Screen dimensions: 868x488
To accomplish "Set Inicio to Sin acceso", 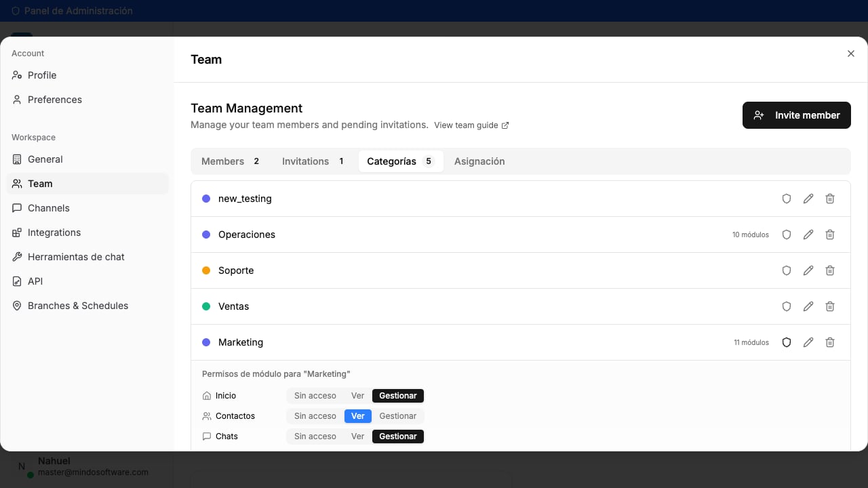I will 315,396.
